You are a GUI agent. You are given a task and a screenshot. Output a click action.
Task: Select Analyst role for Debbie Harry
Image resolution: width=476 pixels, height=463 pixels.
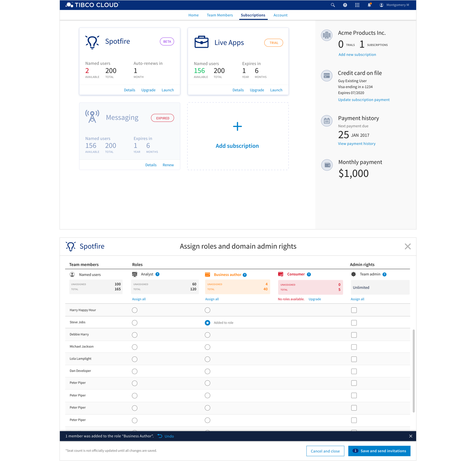[134, 335]
